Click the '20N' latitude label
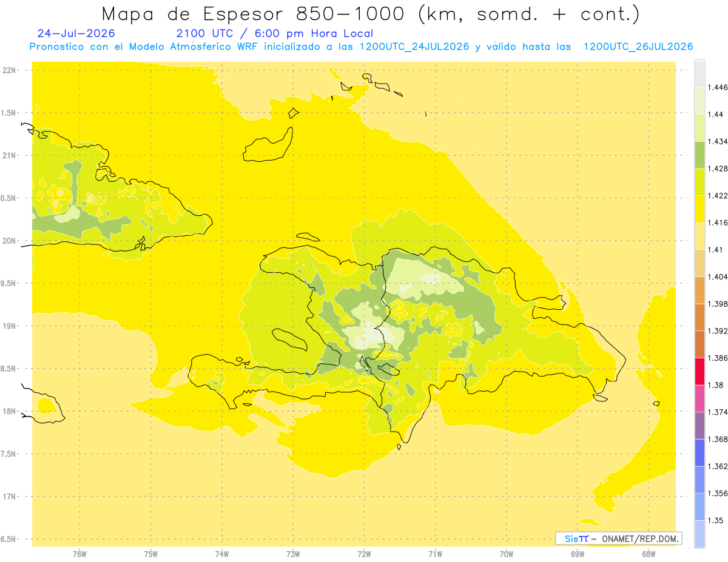Image resolution: width=728 pixels, height=562 pixels. coord(9,241)
